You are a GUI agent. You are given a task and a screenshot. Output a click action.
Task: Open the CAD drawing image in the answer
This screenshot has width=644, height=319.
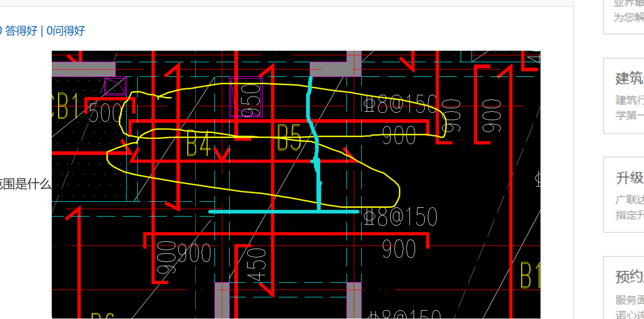point(296,185)
